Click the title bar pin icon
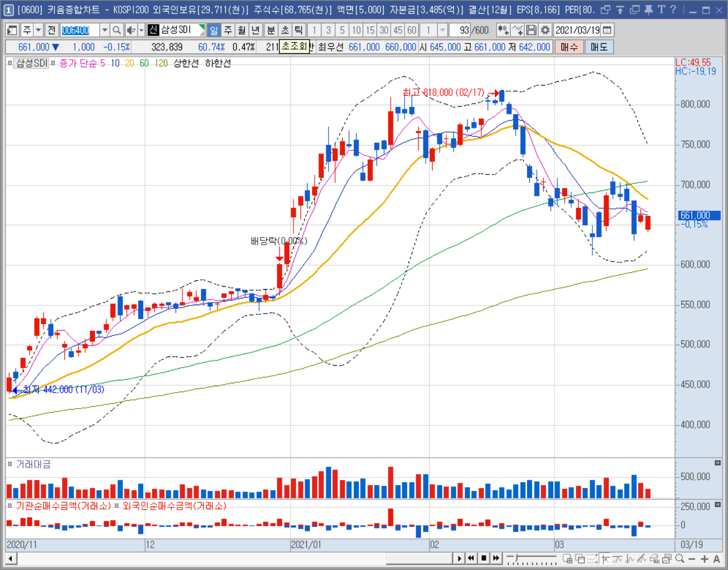This screenshot has height=570, width=728. (x=648, y=9)
